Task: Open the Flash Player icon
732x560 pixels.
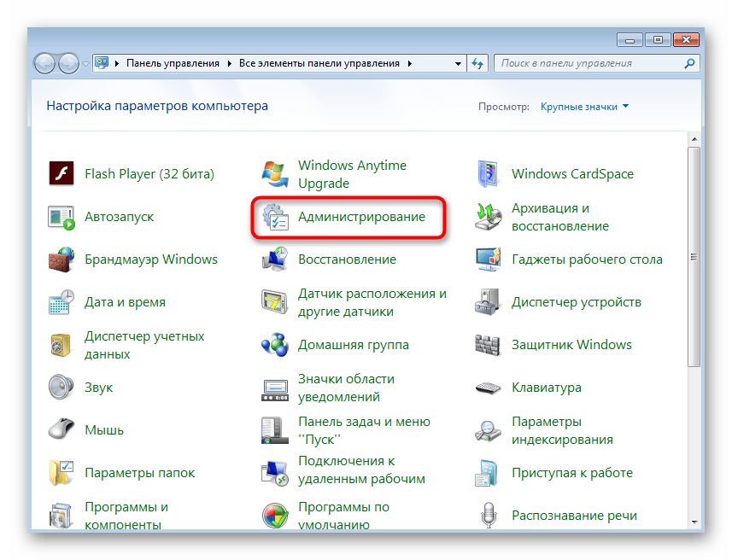Action: tap(61, 174)
